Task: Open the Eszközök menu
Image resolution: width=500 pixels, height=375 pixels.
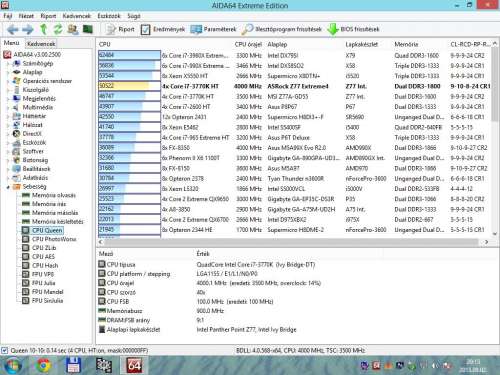Action: (x=109, y=16)
